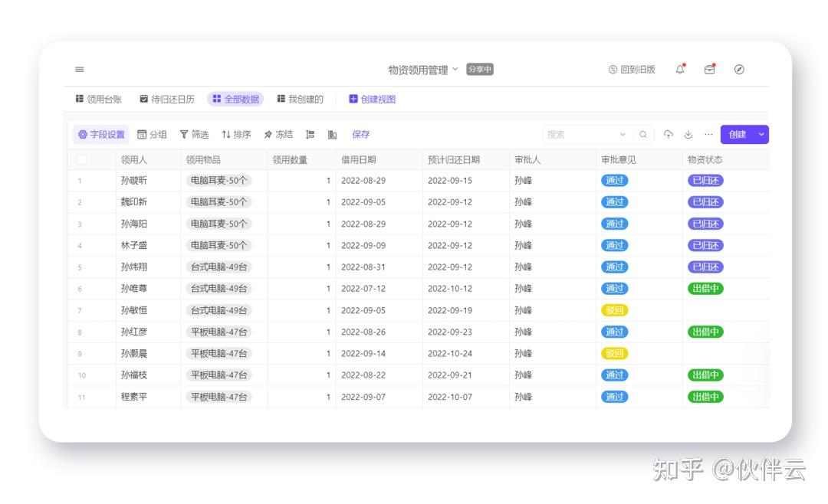
Task: Click the 分享中 sharing badge
Action: coord(479,69)
